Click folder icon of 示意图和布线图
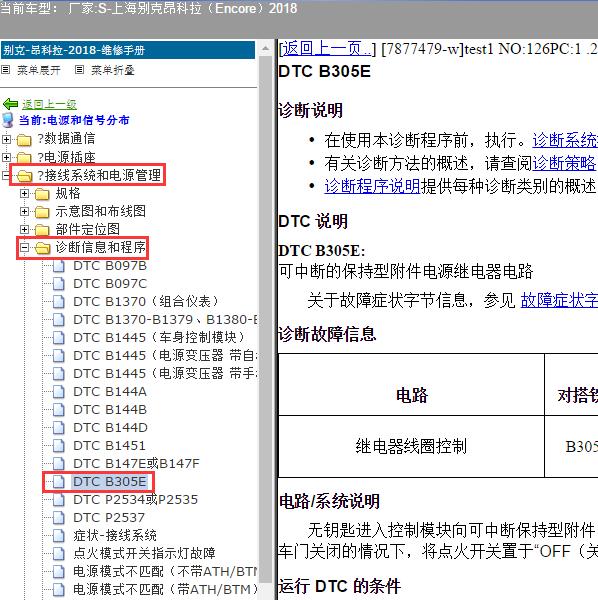The image size is (598, 600). coord(42,212)
